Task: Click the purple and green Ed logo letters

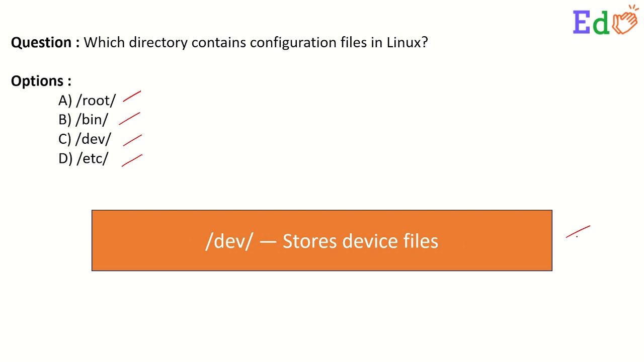Action: [x=591, y=23]
